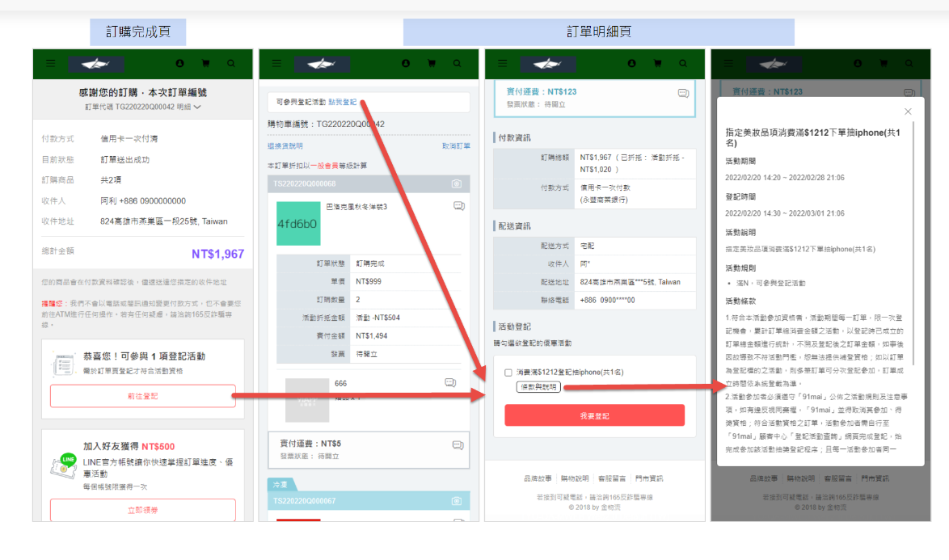Screen dimensions: 949x560
Task: Click the 取消訂單 link
Action: [x=455, y=146]
